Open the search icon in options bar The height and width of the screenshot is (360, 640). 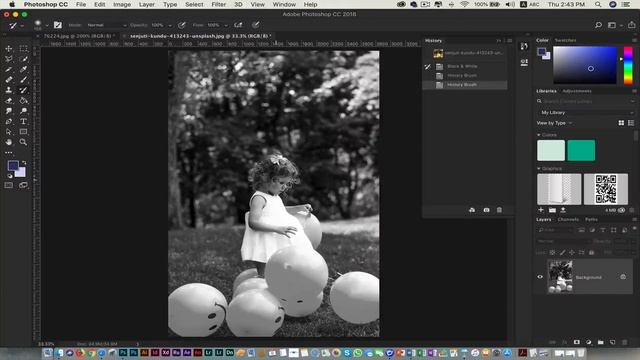[598, 25]
